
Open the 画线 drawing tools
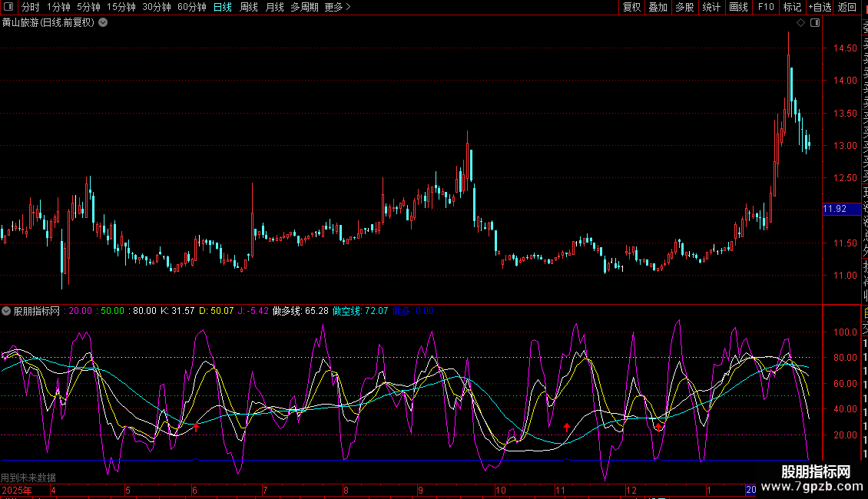[x=738, y=7]
